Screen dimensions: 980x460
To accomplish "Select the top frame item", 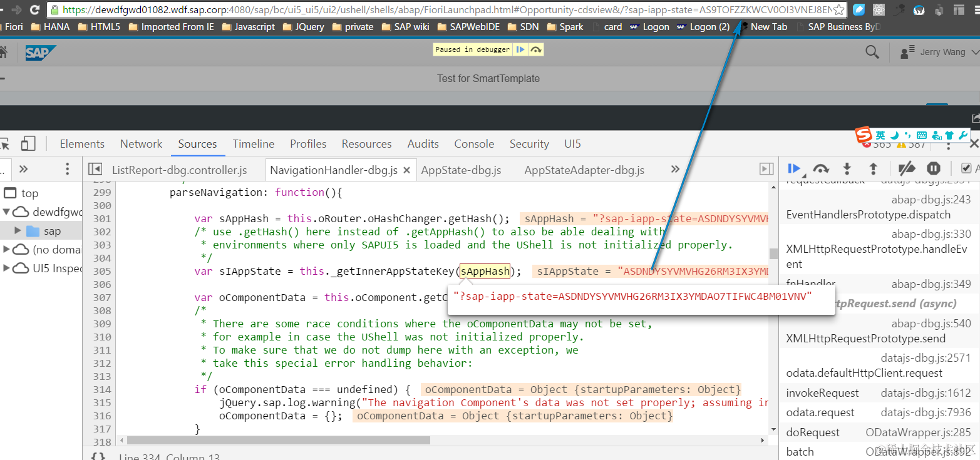I will click(x=29, y=193).
